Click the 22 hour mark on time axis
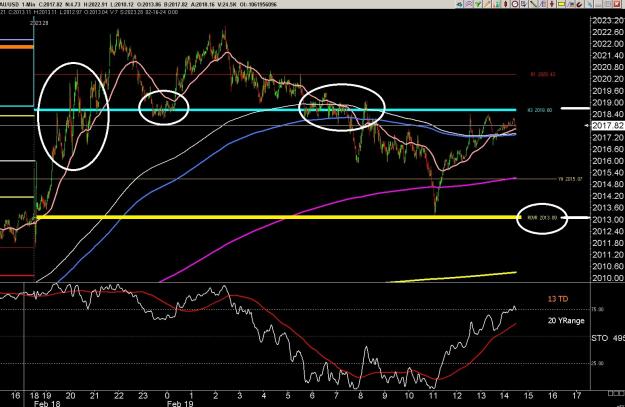This screenshot has width=625, height=407. pyautogui.click(x=119, y=395)
